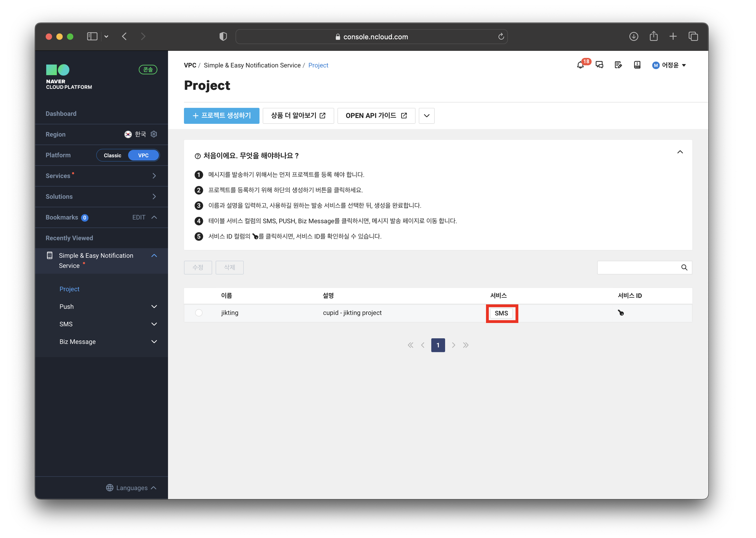Click the SMS service button for jikting
This screenshot has width=756, height=538.
click(x=501, y=313)
